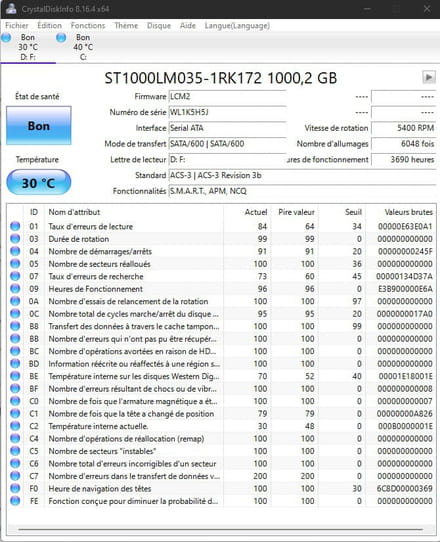Open the Thème menu
Screen dimensions: 440x542
(126, 26)
